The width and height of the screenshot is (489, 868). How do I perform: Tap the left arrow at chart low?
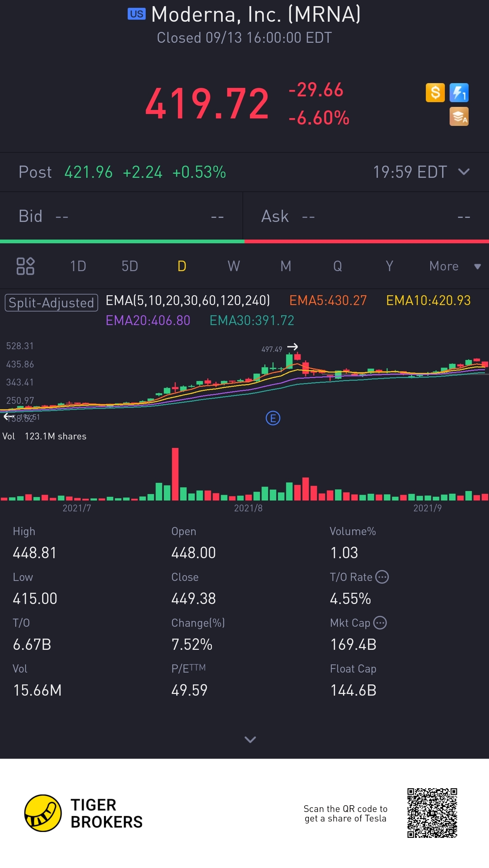click(8, 416)
